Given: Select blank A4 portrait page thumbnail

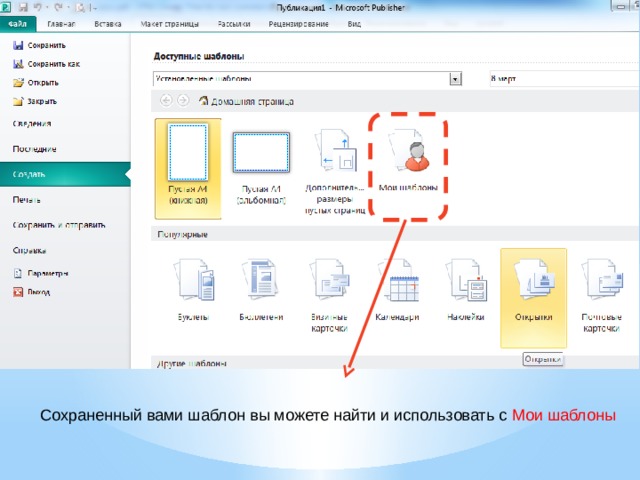Looking at the screenshot, I should [x=188, y=153].
